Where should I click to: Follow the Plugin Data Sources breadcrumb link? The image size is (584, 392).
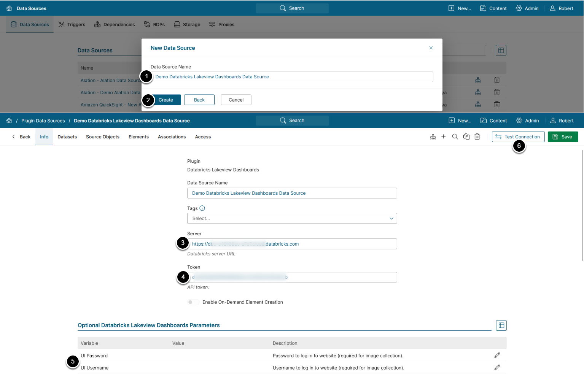pyautogui.click(x=43, y=121)
